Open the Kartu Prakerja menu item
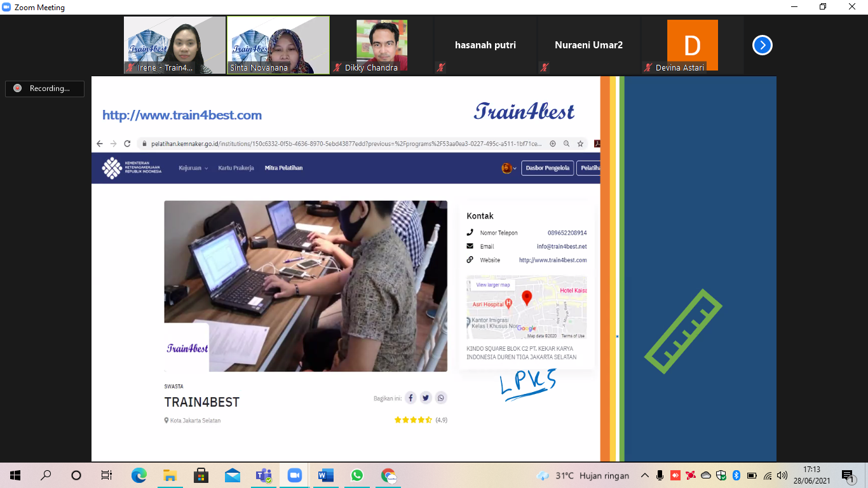Screen dimensions: 868x488 pos(236,168)
